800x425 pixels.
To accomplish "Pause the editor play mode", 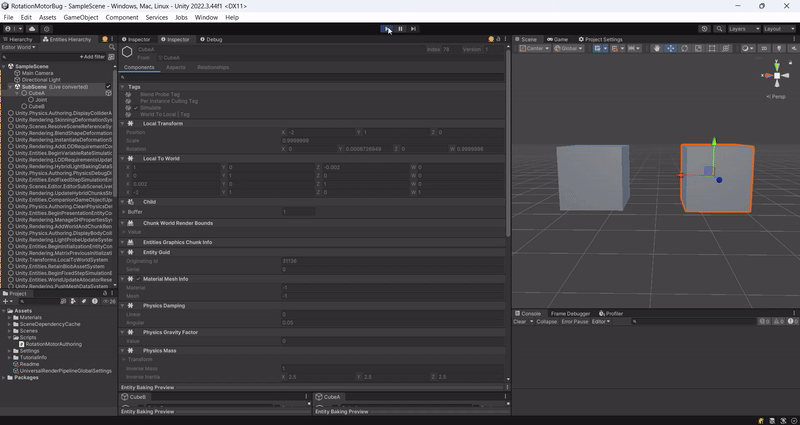I will tap(400, 29).
